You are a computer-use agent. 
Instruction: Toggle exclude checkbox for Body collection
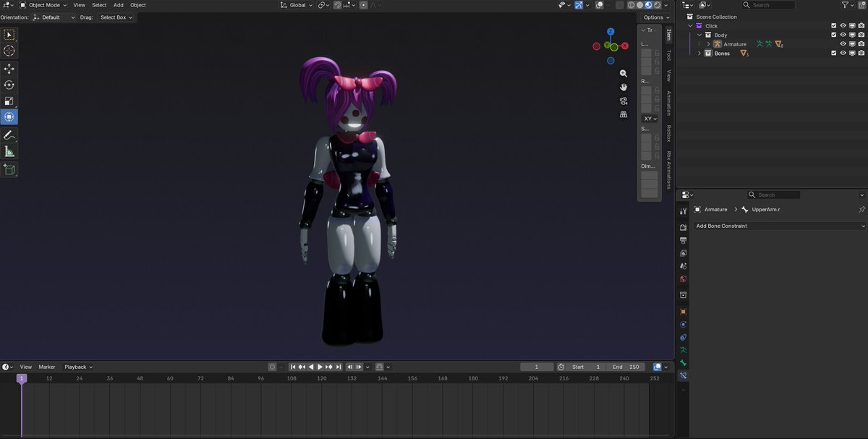pyautogui.click(x=834, y=35)
